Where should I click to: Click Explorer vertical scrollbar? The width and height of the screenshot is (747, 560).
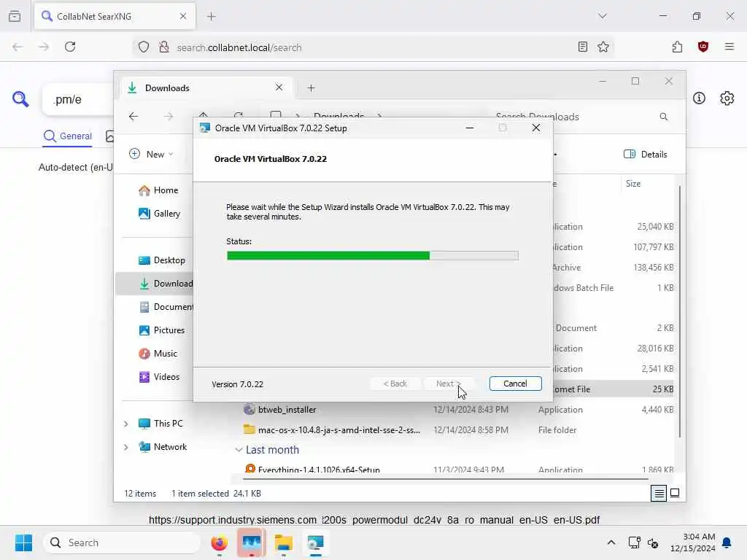(x=679, y=312)
